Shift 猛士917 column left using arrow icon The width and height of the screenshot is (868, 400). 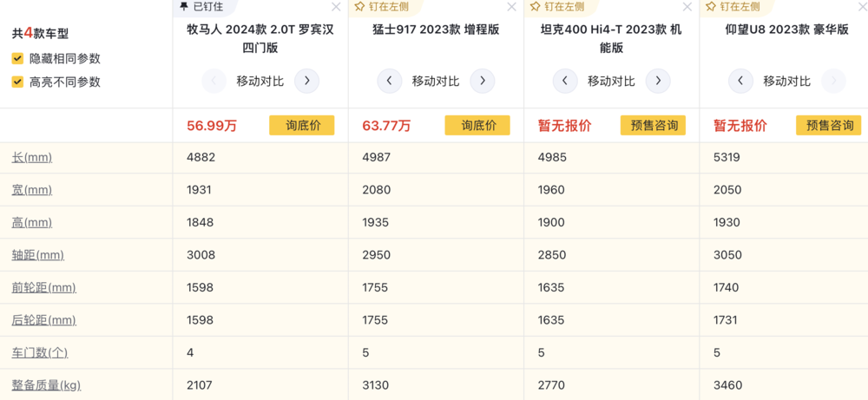pyautogui.click(x=390, y=82)
